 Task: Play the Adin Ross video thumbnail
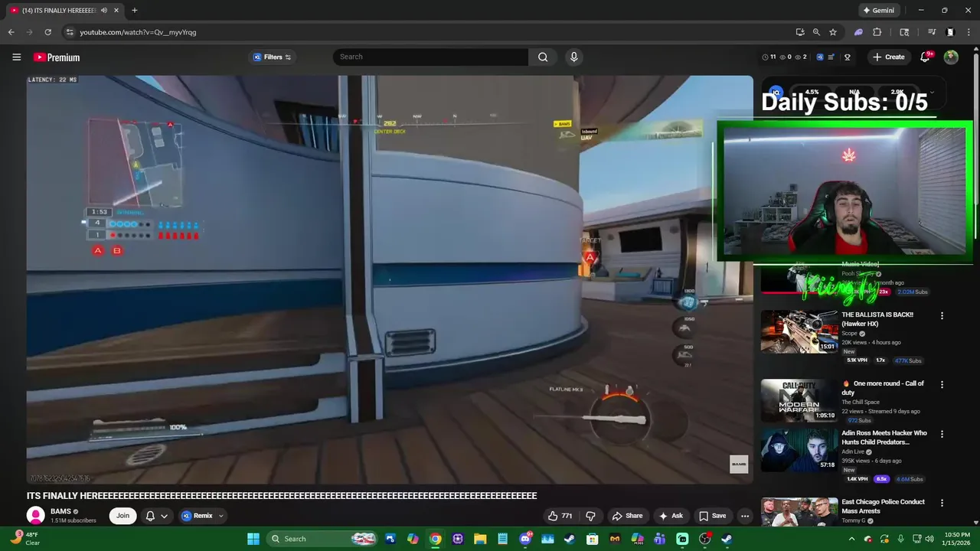pyautogui.click(x=799, y=450)
